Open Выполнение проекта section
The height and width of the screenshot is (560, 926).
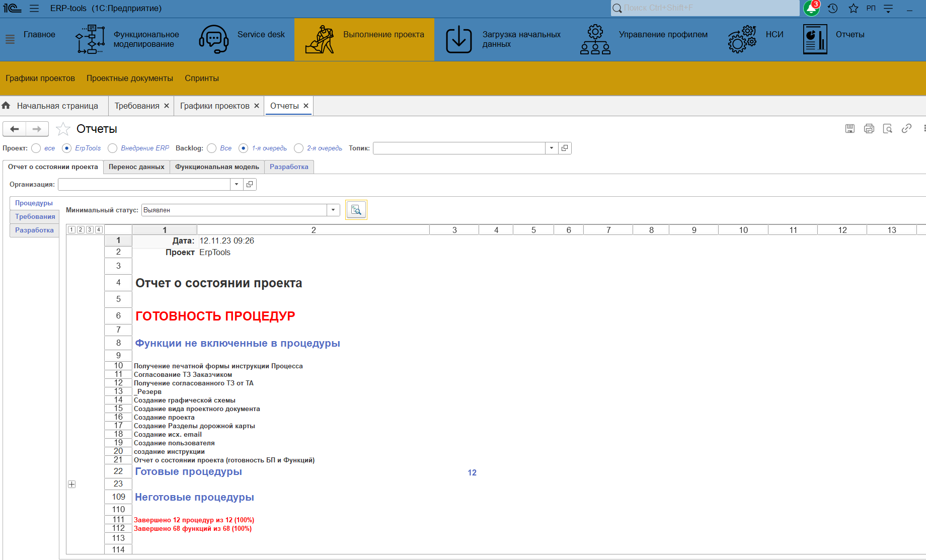coord(364,39)
